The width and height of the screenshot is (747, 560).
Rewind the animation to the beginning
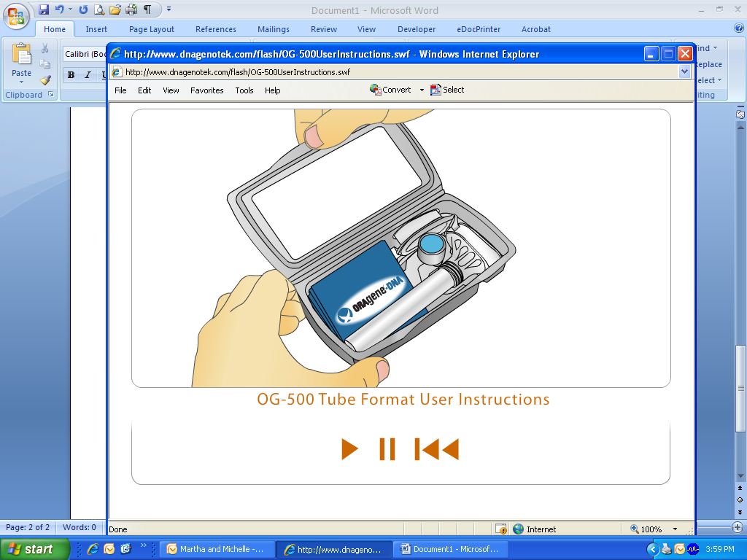pos(437,449)
